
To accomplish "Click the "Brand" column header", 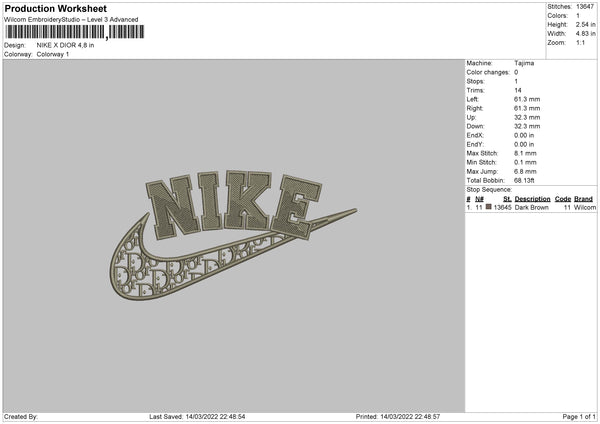I will (583, 199).
